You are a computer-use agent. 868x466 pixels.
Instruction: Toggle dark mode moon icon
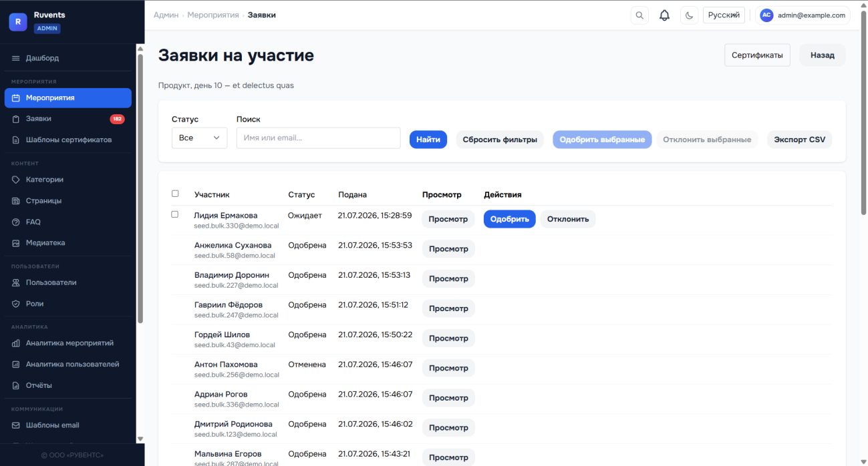coord(689,15)
